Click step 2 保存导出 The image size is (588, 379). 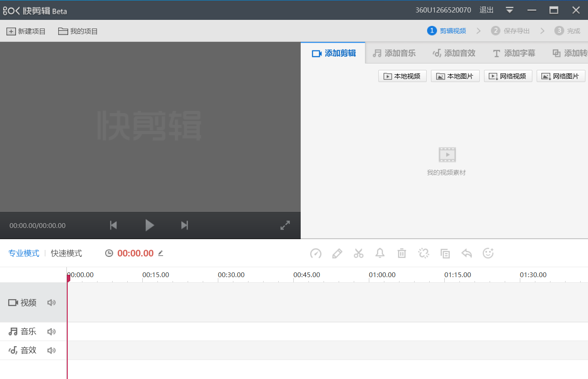click(x=510, y=31)
